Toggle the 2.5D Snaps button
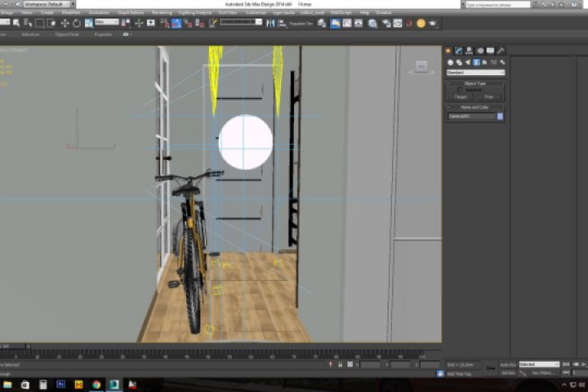 [165, 23]
